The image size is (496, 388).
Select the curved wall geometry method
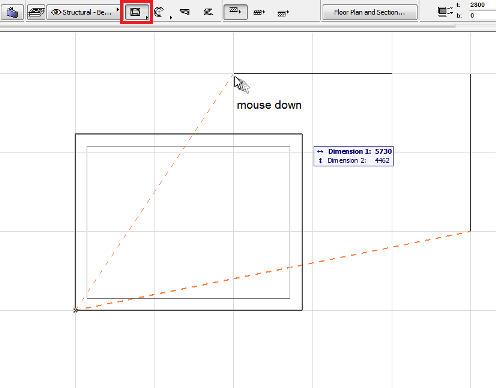tap(159, 12)
